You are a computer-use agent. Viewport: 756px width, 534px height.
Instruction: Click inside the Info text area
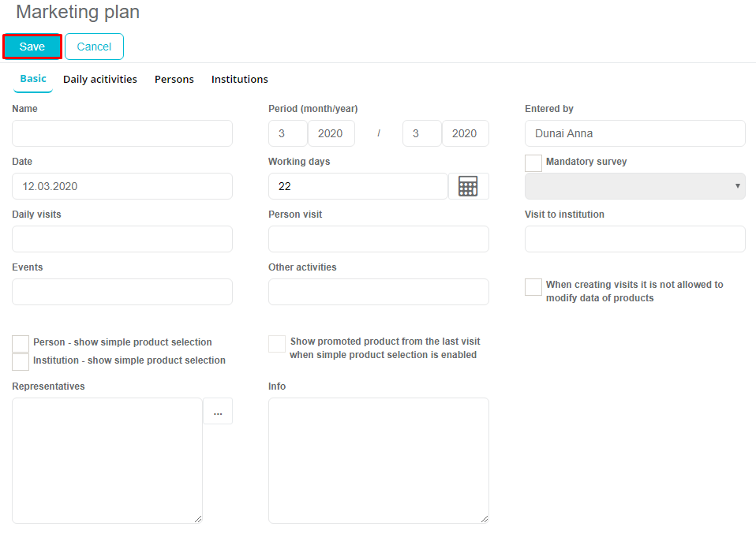coord(378,460)
